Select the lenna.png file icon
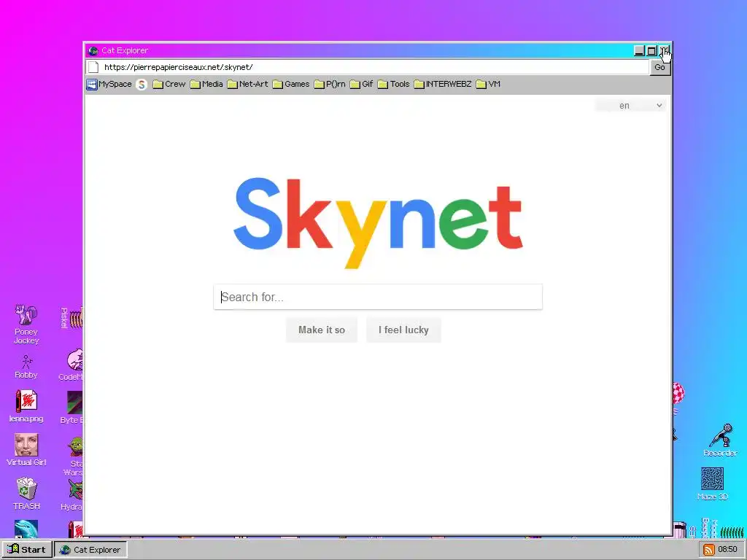This screenshot has height=560, width=747. [26, 407]
